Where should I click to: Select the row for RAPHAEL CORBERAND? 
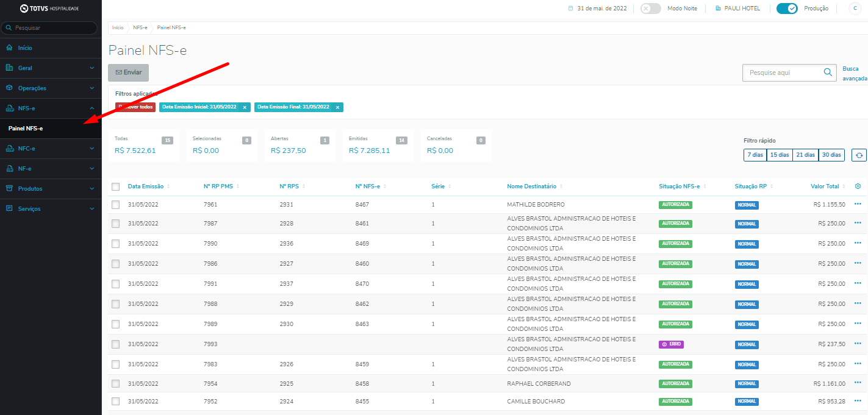pyautogui.click(x=116, y=384)
